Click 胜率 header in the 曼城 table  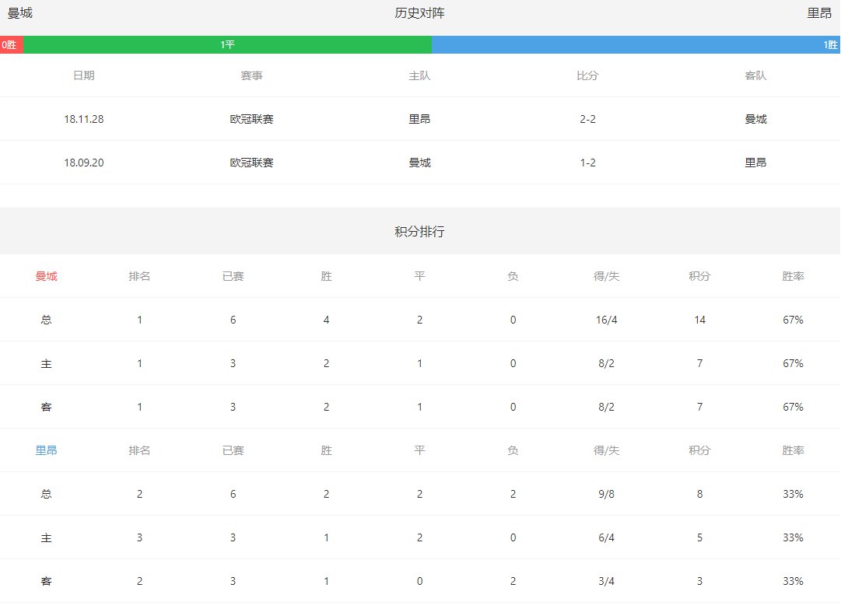(x=793, y=276)
